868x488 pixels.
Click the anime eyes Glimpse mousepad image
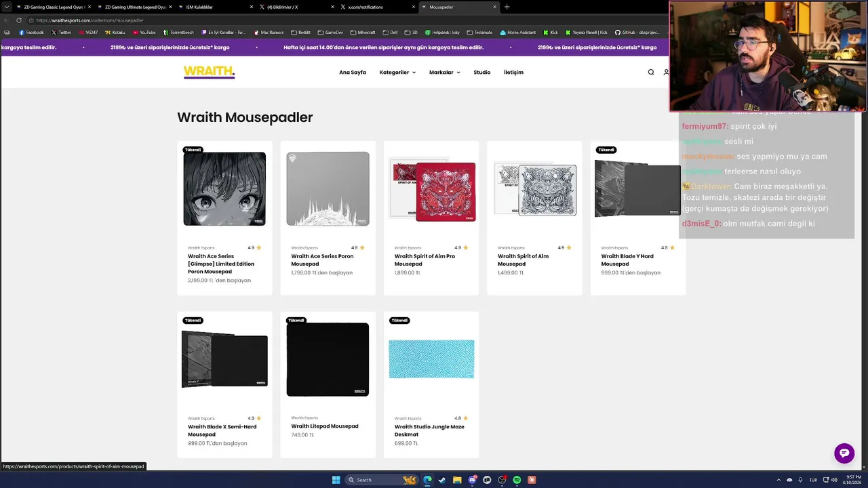pyautogui.click(x=224, y=189)
